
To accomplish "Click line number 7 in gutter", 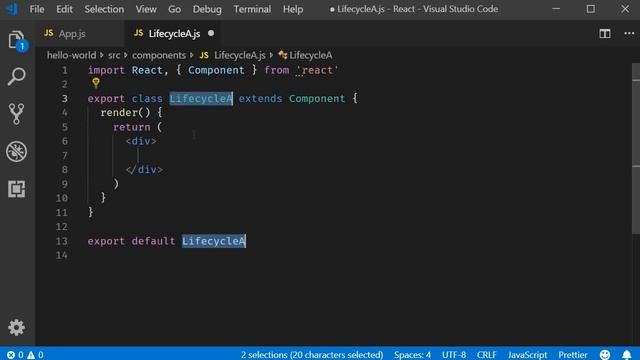I will [x=64, y=156].
